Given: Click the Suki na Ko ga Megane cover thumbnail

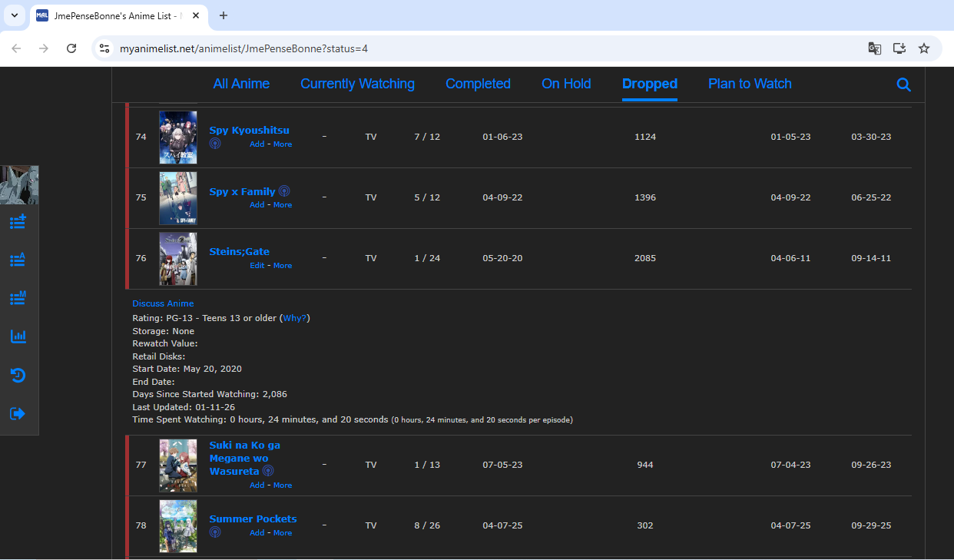Looking at the screenshot, I should click(x=178, y=466).
